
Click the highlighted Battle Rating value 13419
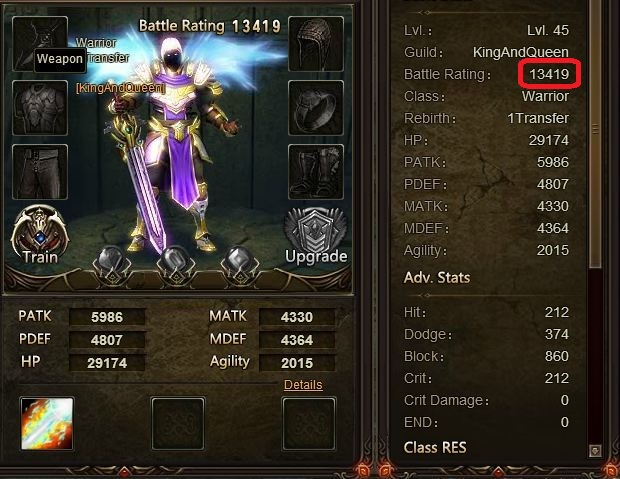click(x=549, y=74)
